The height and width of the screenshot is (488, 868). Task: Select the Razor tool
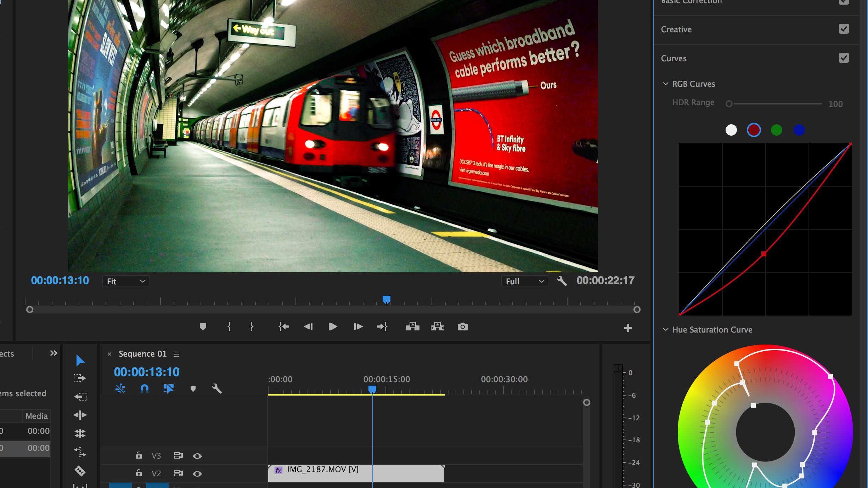[80, 471]
